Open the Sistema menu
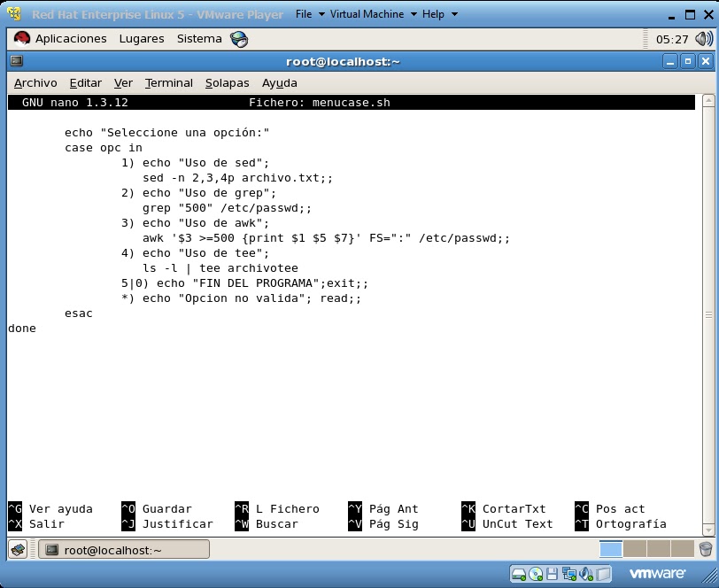 click(199, 39)
